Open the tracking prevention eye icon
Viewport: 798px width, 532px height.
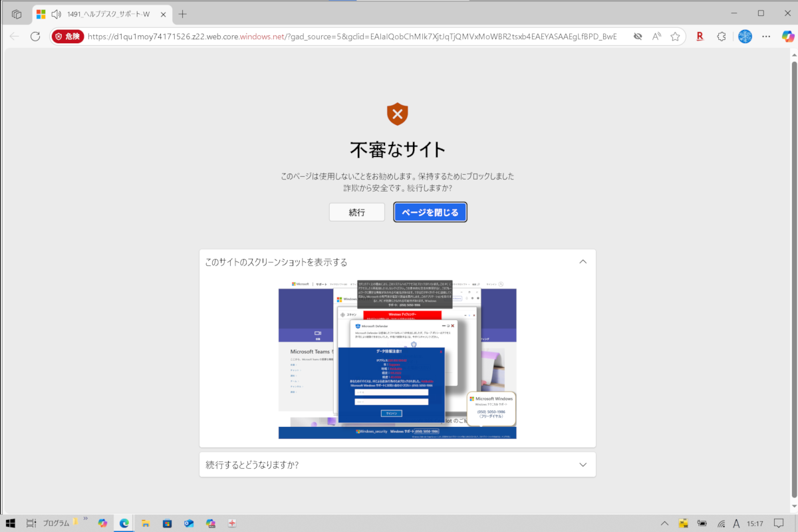click(638, 37)
